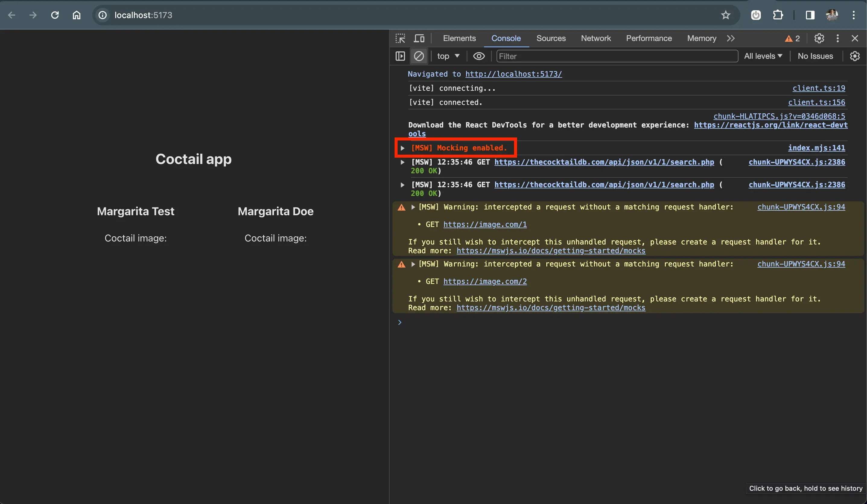Bookmark this page with the star icon
The width and height of the screenshot is (867, 504).
(x=726, y=15)
